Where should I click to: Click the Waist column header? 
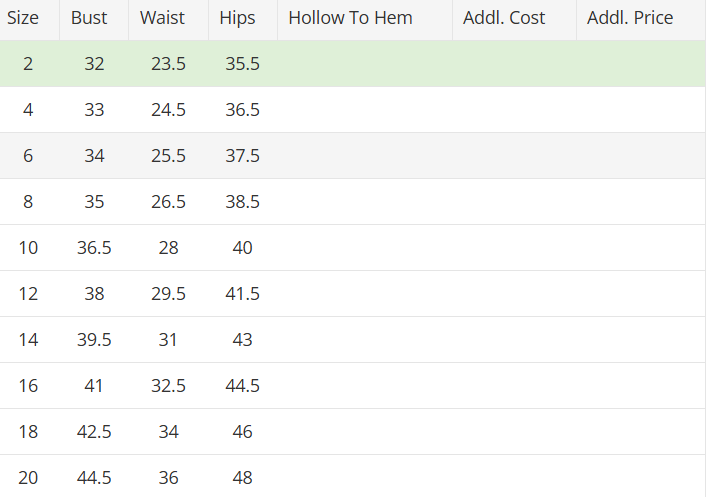pyautogui.click(x=162, y=18)
